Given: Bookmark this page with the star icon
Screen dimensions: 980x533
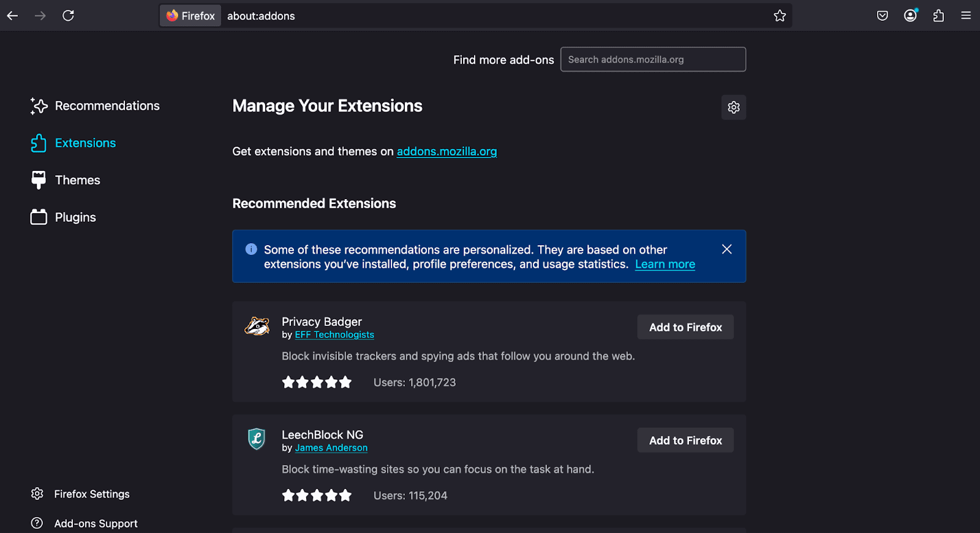Looking at the screenshot, I should [779, 16].
